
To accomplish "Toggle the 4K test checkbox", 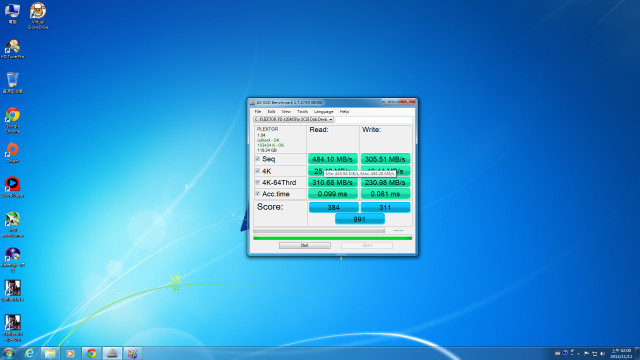I will 258,171.
